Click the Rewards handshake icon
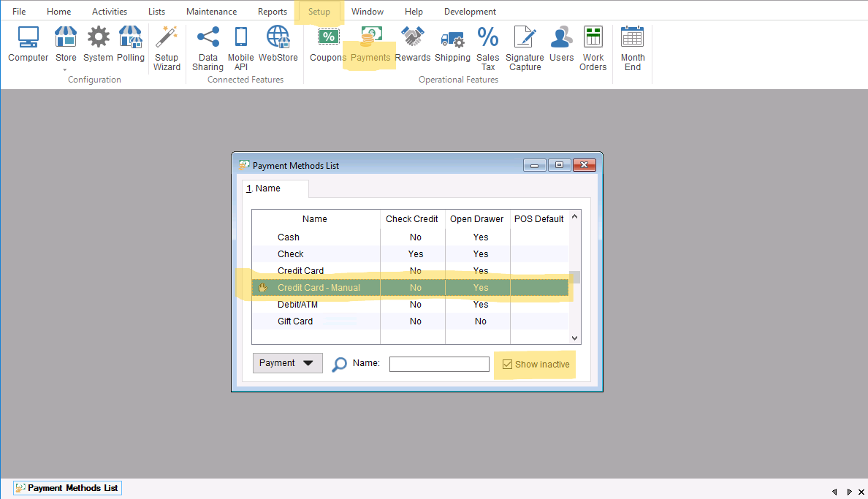Image resolution: width=868 pixels, height=499 pixels. pyautogui.click(x=412, y=45)
